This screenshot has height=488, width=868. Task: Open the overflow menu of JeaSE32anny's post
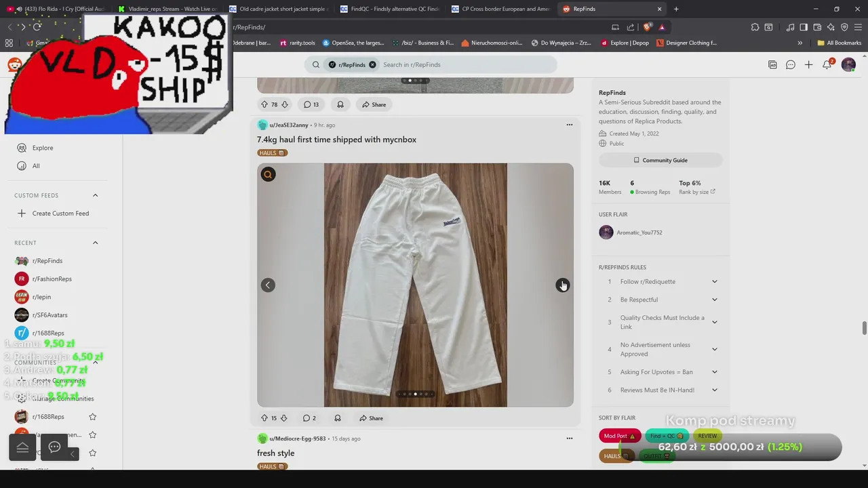[x=570, y=125]
